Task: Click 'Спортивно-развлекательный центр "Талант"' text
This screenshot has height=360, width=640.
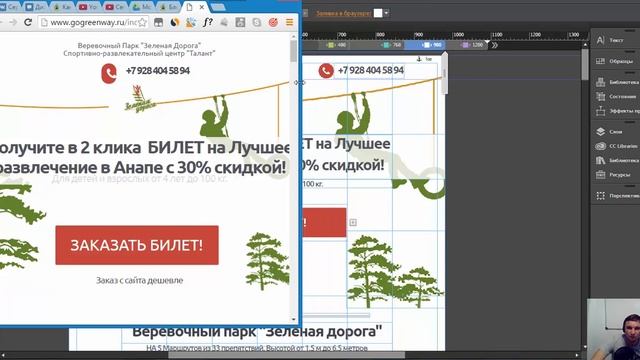Action: 139,53
